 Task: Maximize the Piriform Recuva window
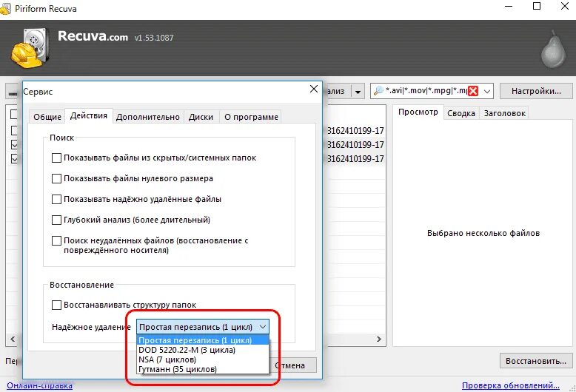pos(537,6)
